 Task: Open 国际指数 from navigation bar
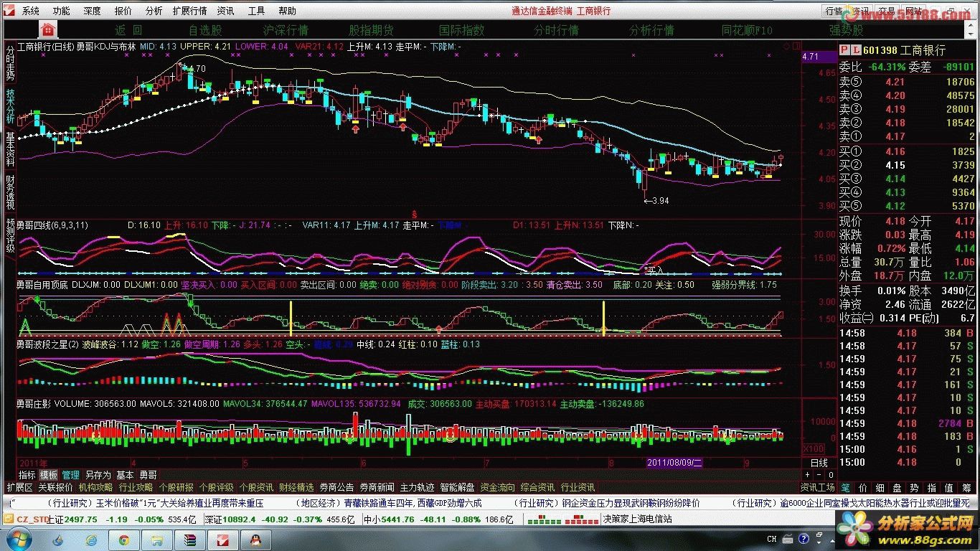[x=461, y=29]
